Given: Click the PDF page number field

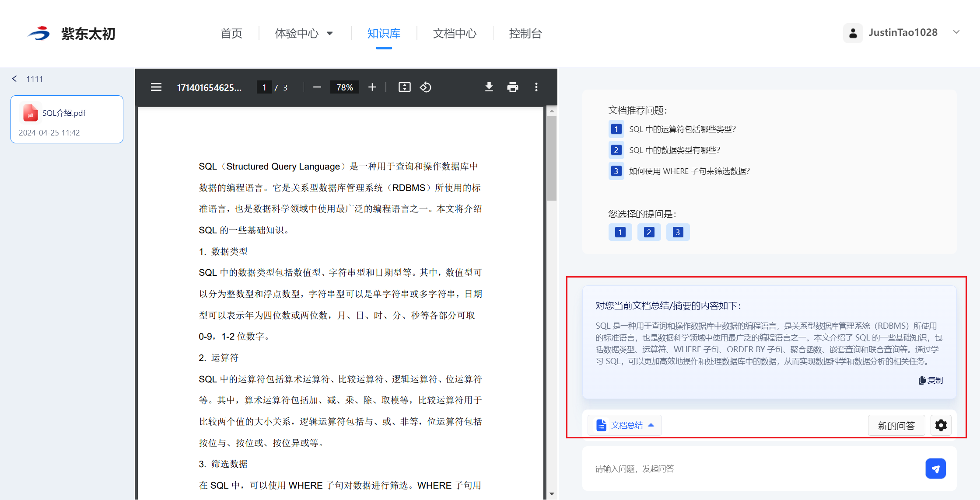Looking at the screenshot, I should [x=264, y=87].
